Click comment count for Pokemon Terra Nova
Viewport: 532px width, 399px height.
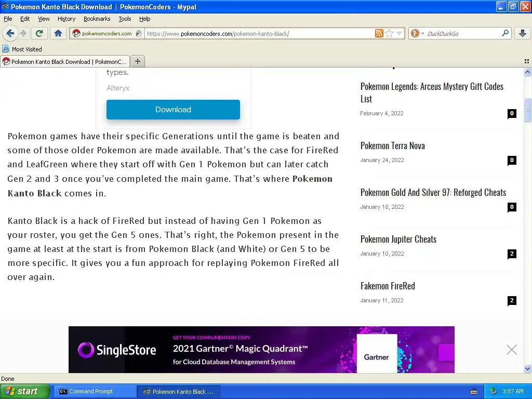click(x=512, y=160)
